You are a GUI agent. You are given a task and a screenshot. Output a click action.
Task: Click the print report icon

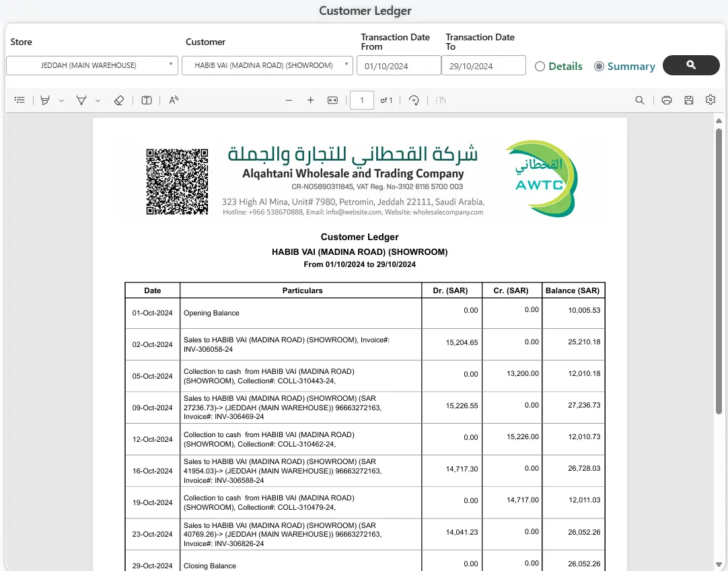click(x=666, y=100)
